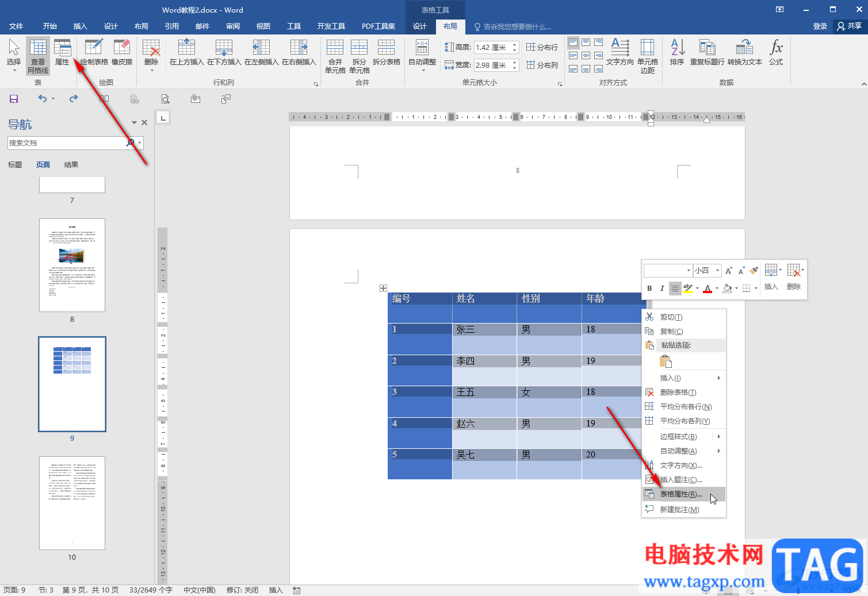Align top left cell alignment
The image size is (868, 596).
tap(573, 42)
